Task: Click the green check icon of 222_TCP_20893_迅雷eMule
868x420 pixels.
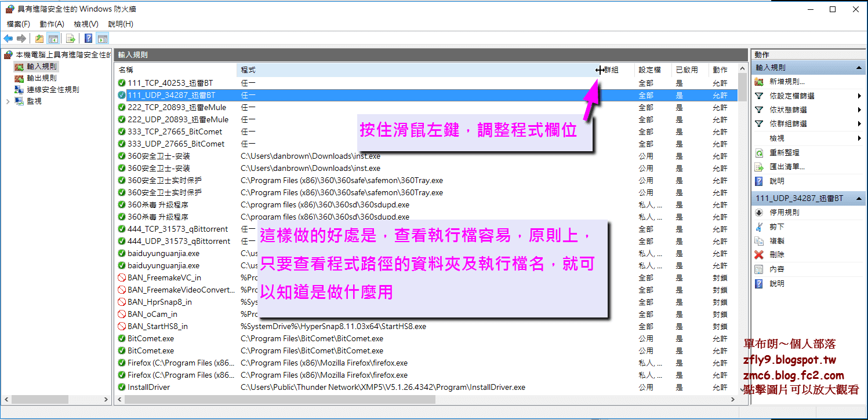Action: tap(122, 107)
